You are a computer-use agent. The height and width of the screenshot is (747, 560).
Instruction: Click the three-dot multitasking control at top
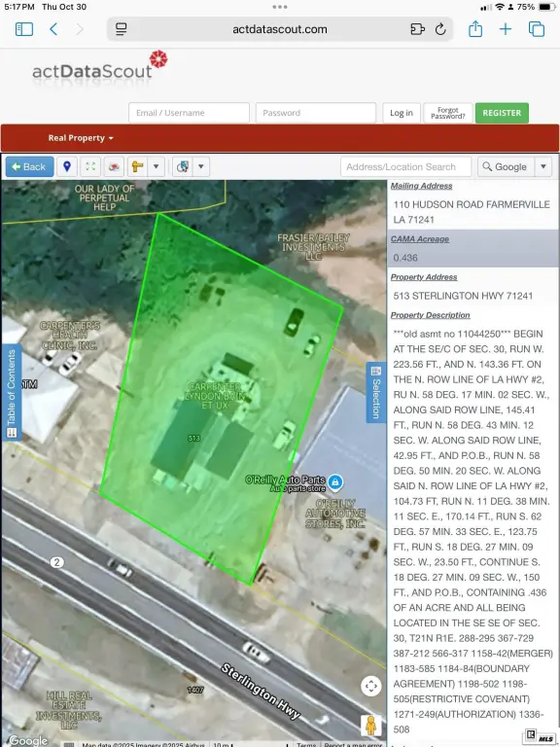280,7
